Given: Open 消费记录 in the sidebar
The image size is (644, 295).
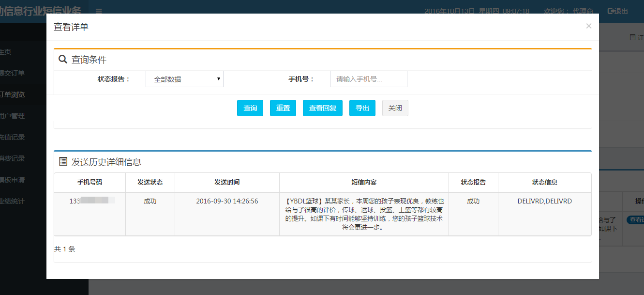Looking at the screenshot, I should (x=13, y=158).
